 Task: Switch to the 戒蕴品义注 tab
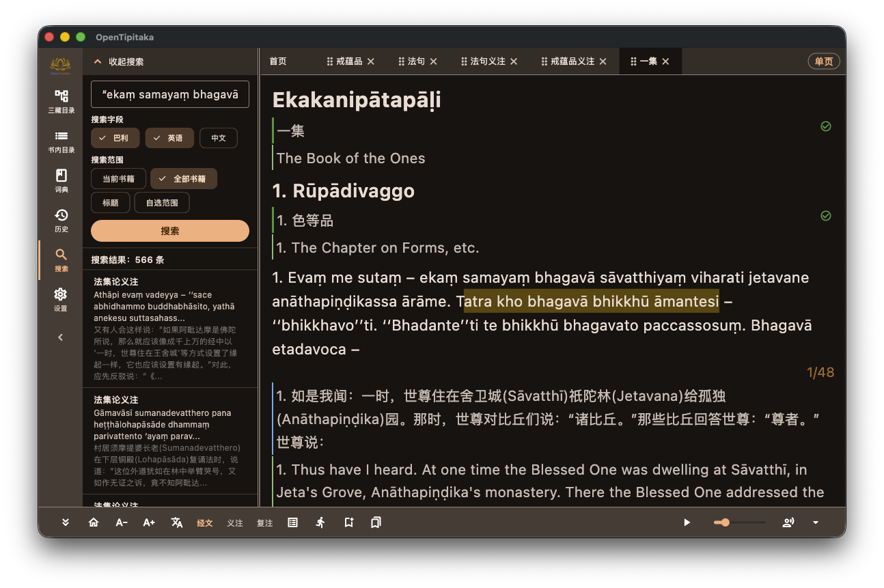point(572,61)
